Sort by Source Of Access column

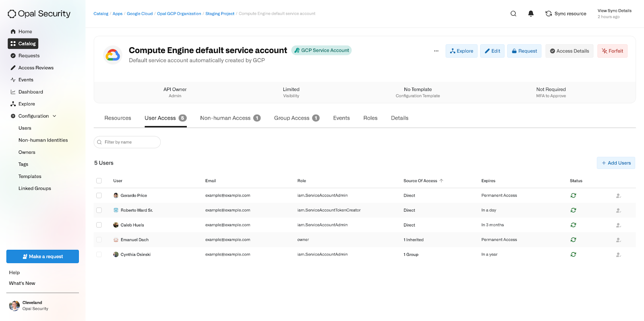[423, 181]
